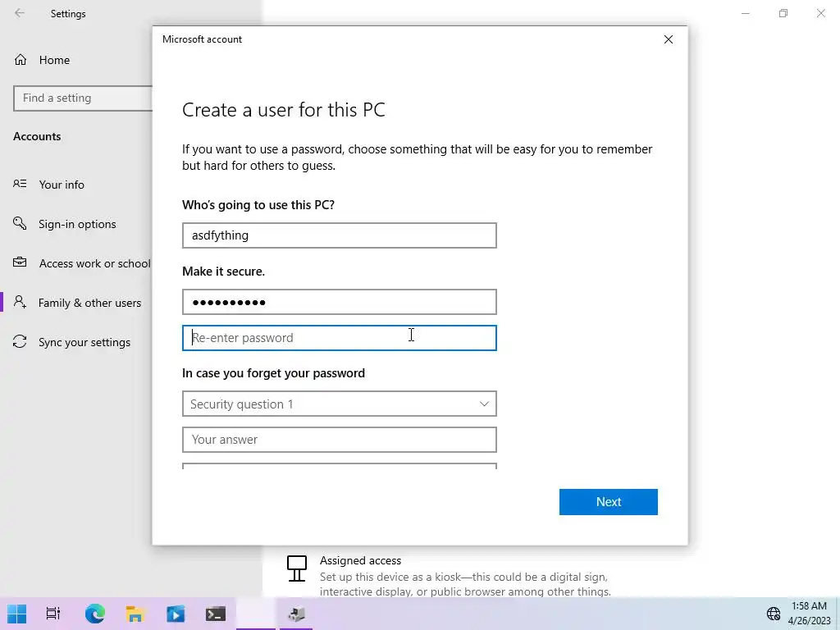Screen dimensions: 840x630
Task: Click the installer icon on the taskbar
Action: pos(296,614)
